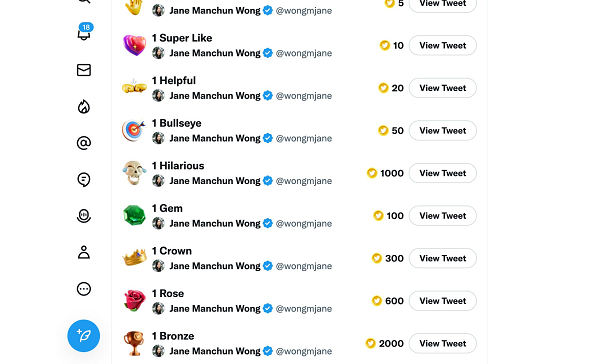Open the notifications bell with badge 18

pos(84,33)
